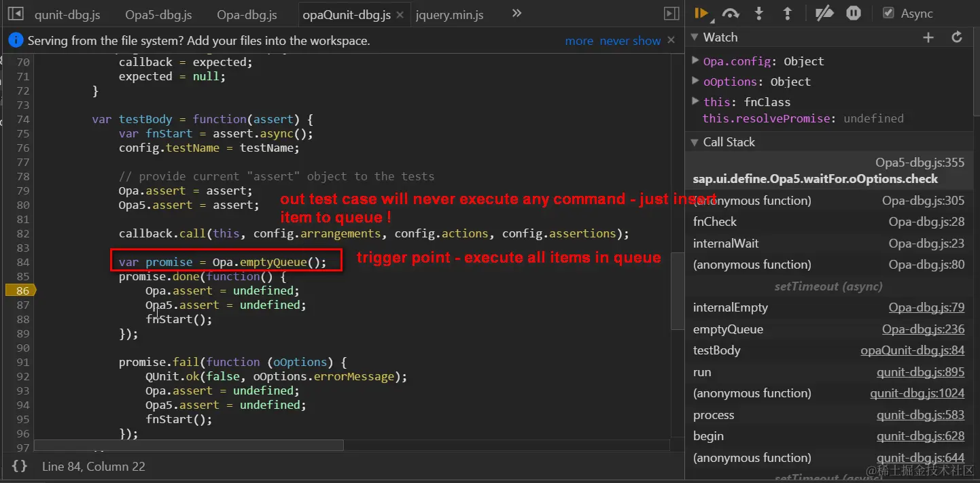Open the Opa-dbg.js:28 link
Viewport: 980px width, 483px height.
pos(927,222)
